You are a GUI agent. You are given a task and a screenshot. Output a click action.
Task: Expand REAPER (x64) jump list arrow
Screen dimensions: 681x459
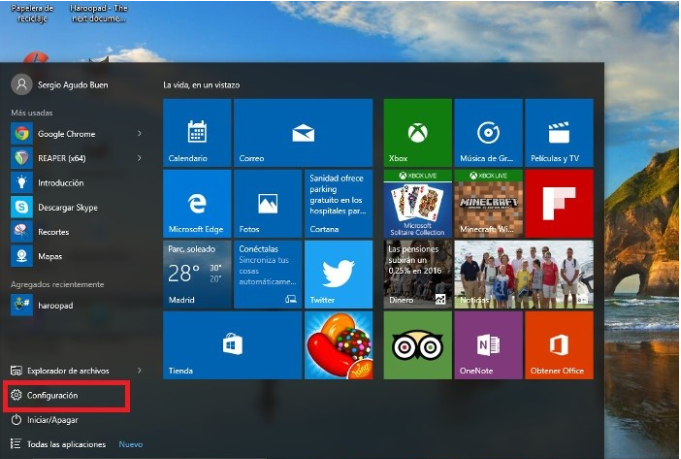pyautogui.click(x=139, y=158)
